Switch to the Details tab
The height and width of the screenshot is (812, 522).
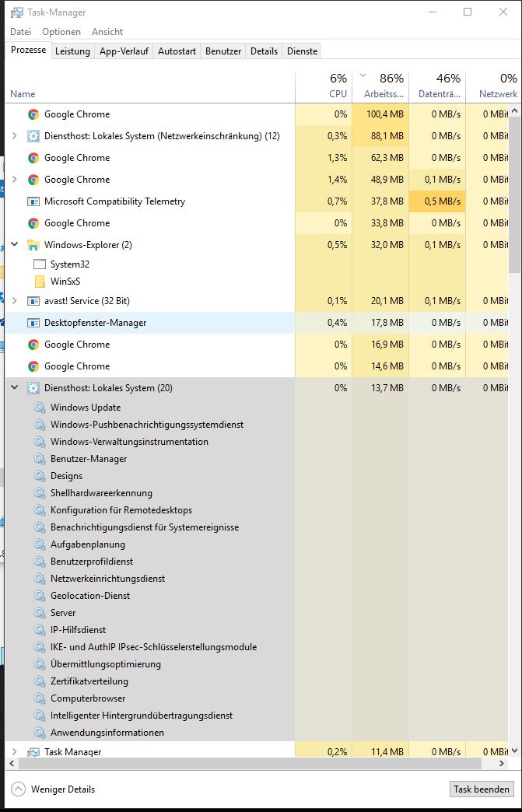pos(264,51)
